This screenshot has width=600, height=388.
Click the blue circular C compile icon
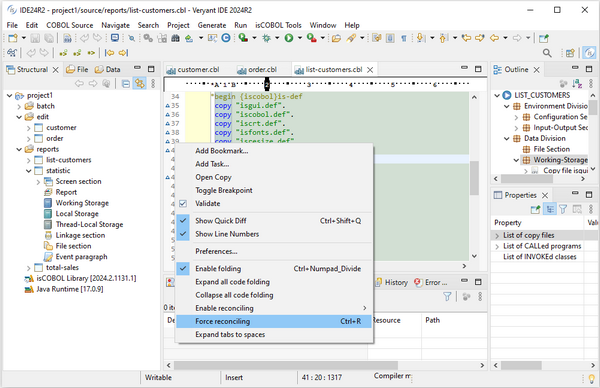(226, 38)
